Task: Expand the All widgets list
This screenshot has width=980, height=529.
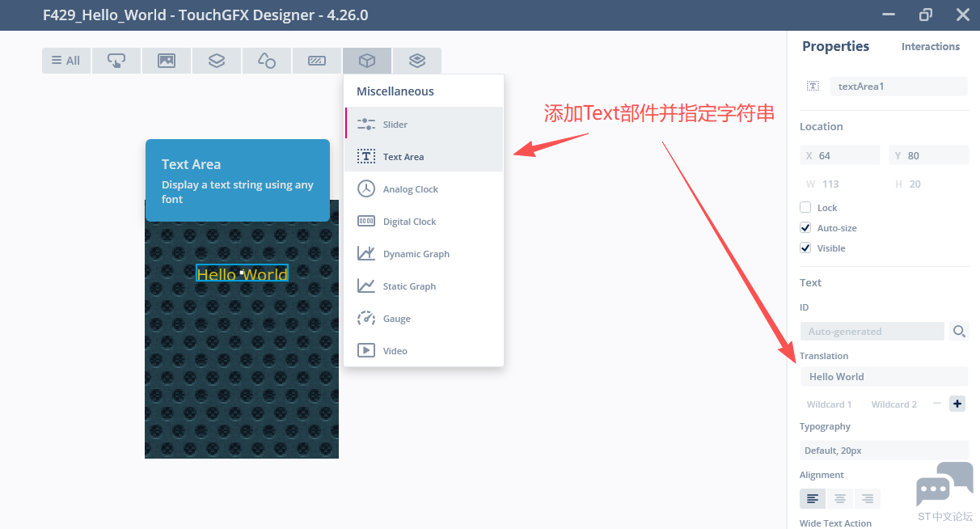Action: [x=66, y=61]
